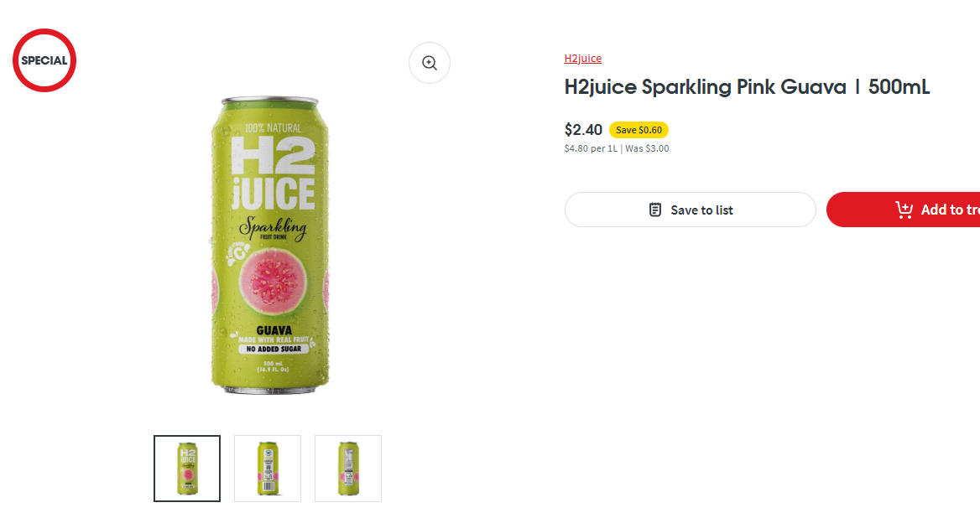Screen dimensions: 980x513
Task: Click the H2juice Sparkling Pink Guava title
Action: [747, 87]
